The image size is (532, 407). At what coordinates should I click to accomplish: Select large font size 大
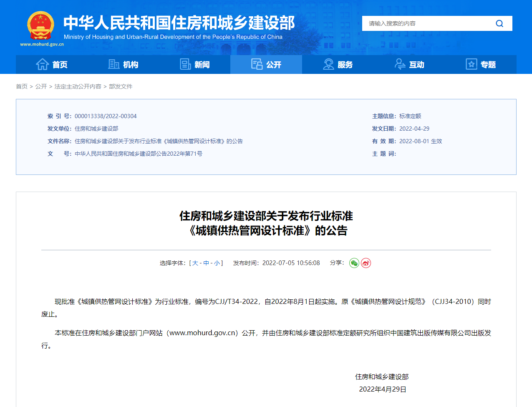195,263
